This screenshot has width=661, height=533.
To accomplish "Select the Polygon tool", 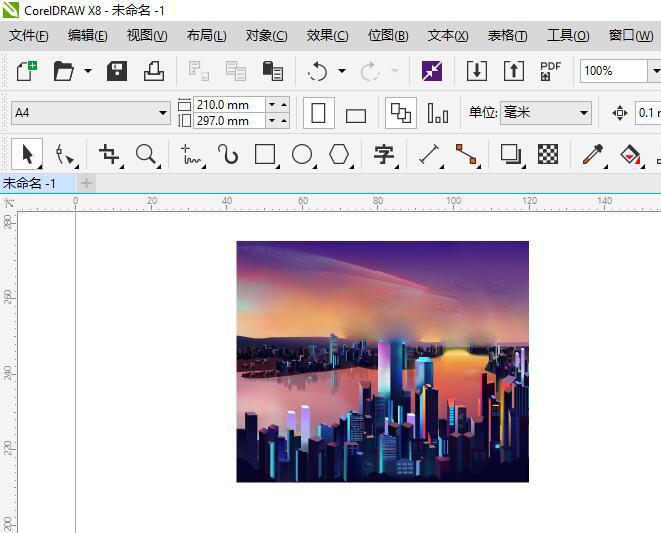I will coord(340,154).
